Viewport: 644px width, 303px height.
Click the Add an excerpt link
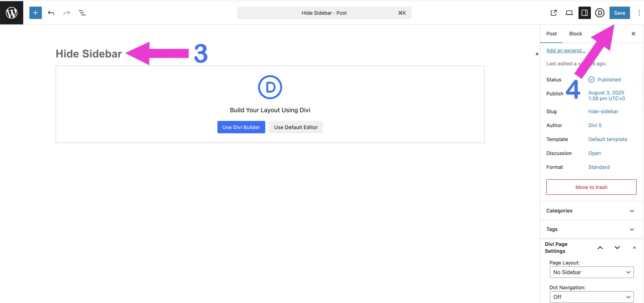tap(566, 51)
